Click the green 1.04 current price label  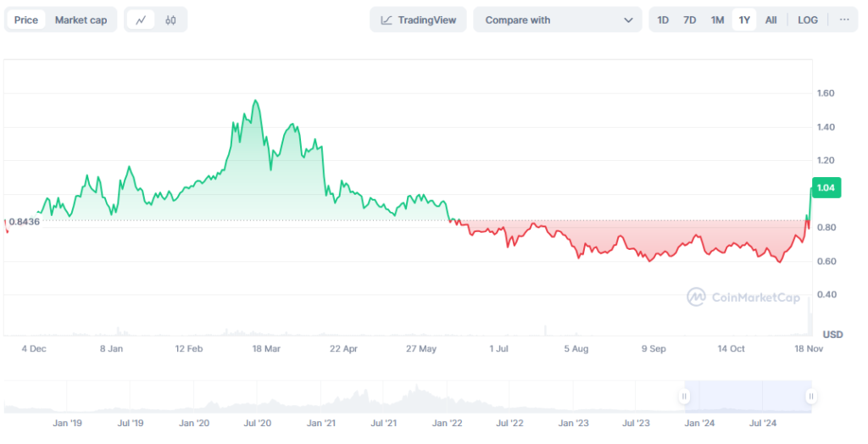pyautogui.click(x=826, y=188)
